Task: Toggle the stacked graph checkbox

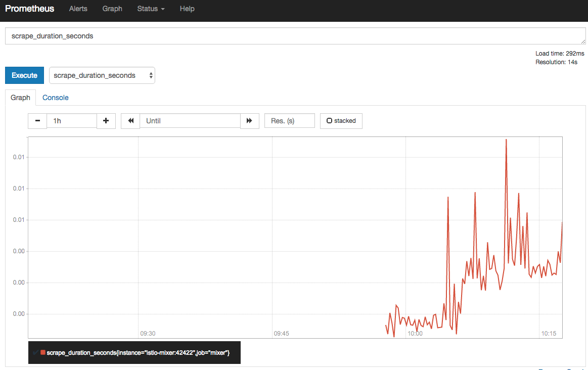Action: click(x=329, y=121)
